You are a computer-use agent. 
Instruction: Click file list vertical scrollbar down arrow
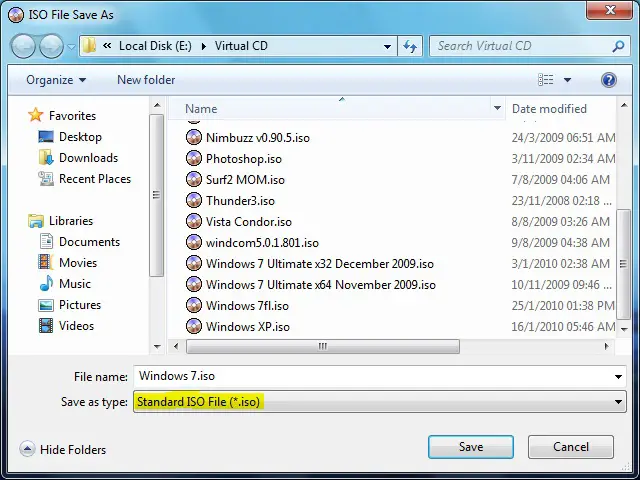click(624, 329)
